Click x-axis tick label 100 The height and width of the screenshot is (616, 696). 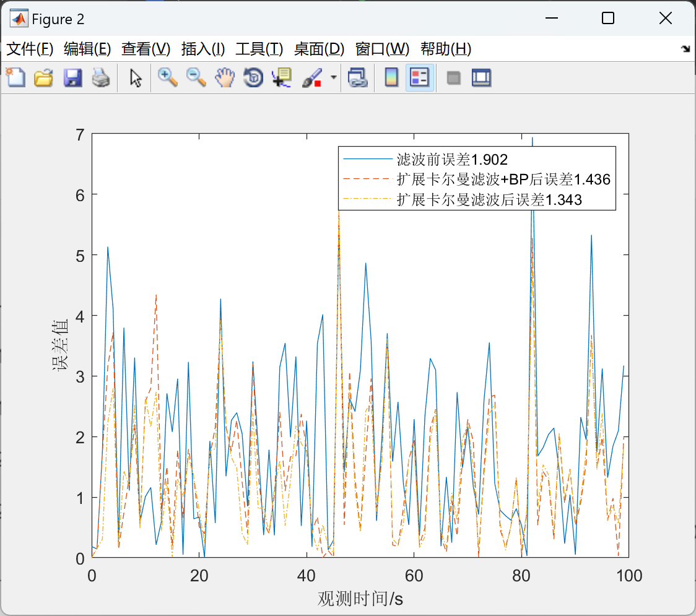629,576
